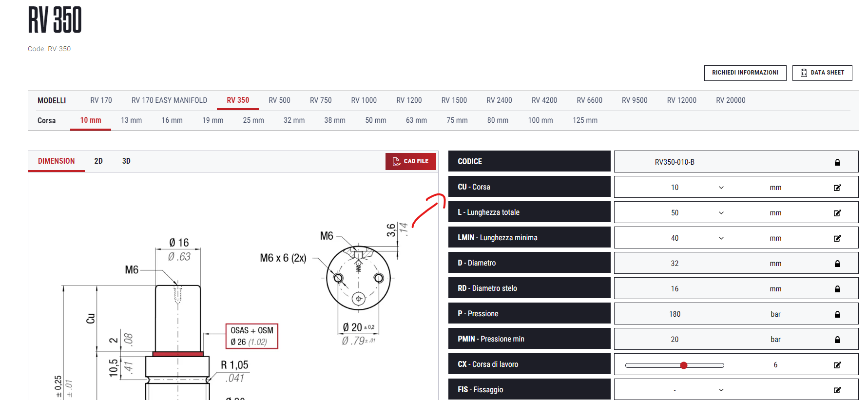Click edit icon for L - Lunghezza totale
The image size is (868, 400).
(837, 213)
